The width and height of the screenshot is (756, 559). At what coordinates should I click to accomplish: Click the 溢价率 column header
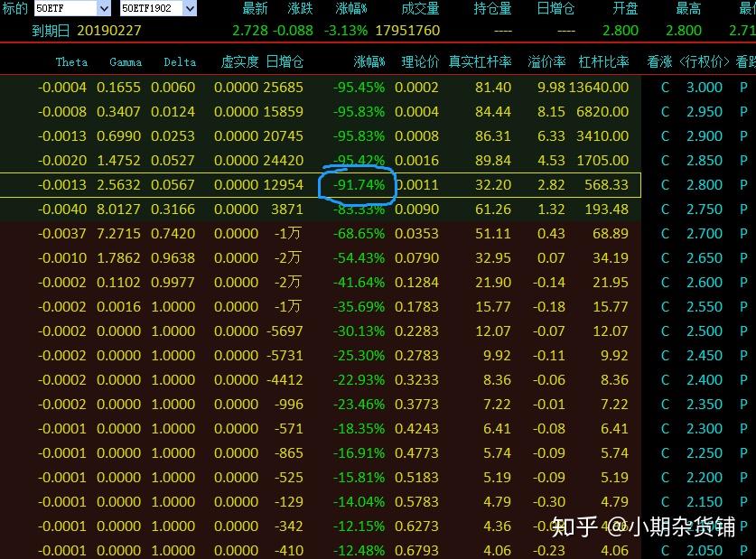point(546,61)
